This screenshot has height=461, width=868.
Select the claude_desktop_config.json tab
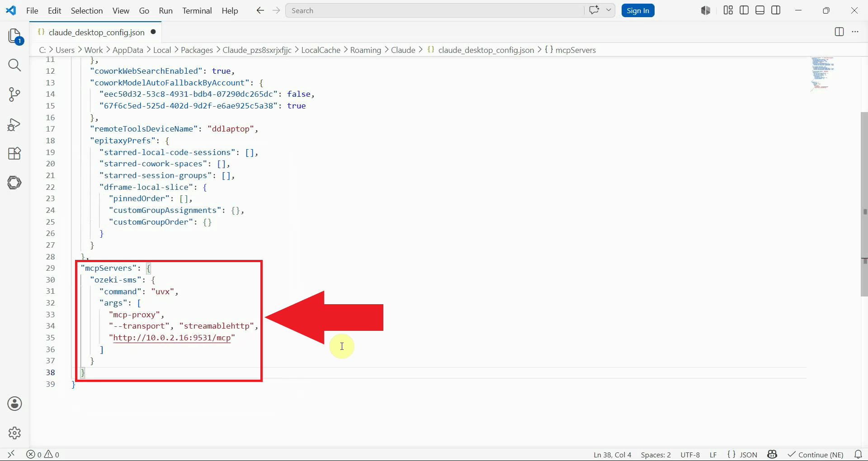pos(96,32)
